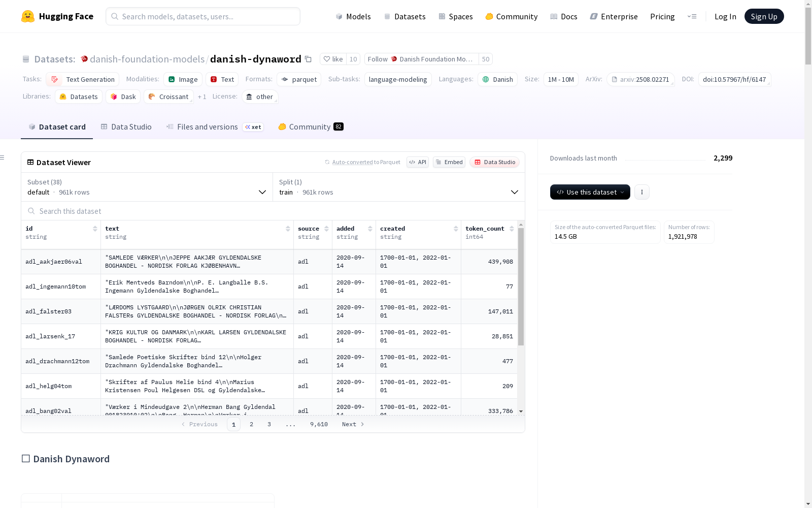
Task: Open the Community tab with 82 discussions
Action: click(311, 127)
